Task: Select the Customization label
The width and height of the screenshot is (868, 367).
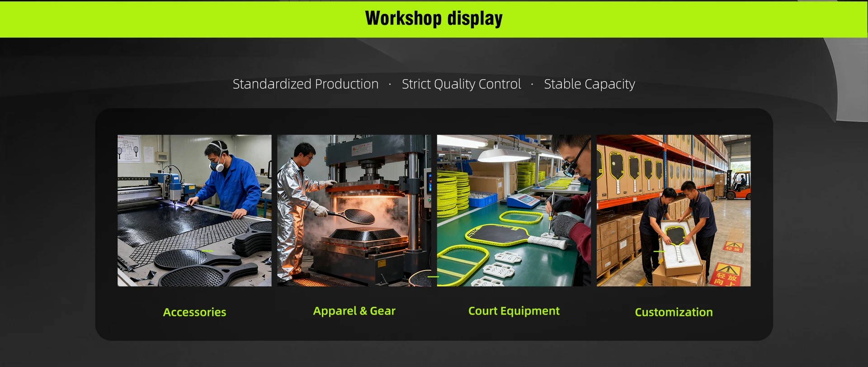Action: pos(674,312)
